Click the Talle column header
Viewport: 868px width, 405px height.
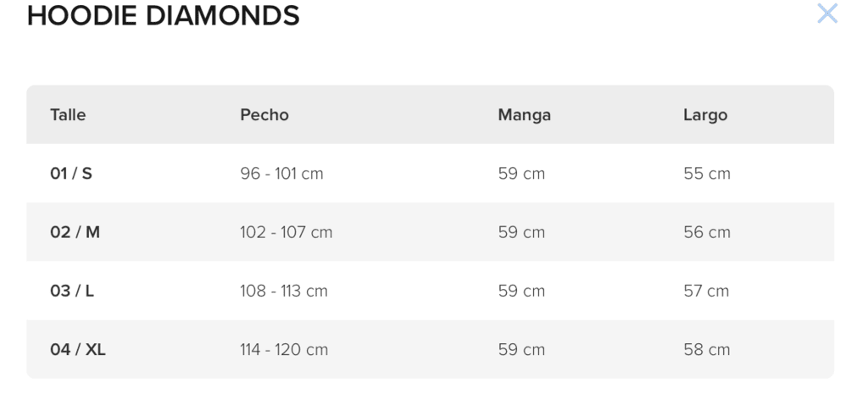[68, 114]
